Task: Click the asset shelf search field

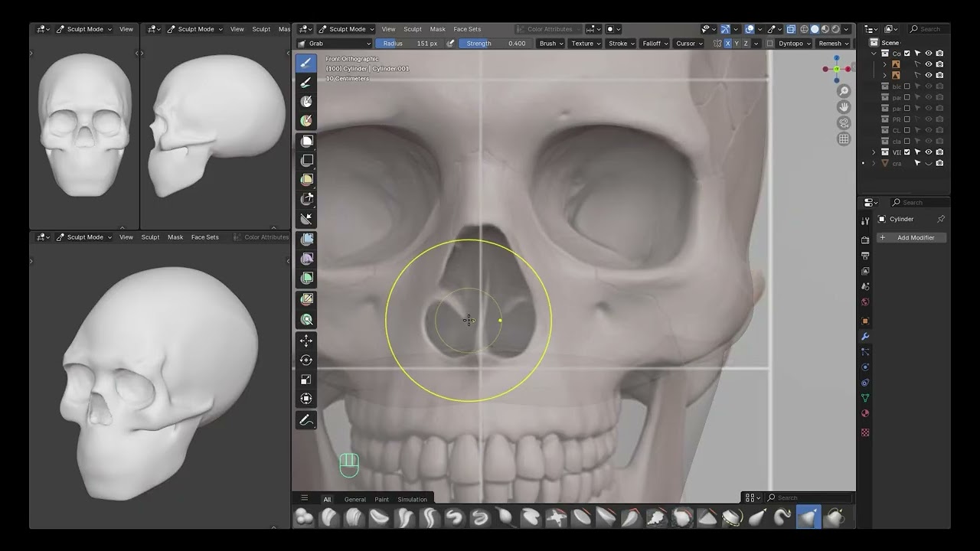Action: pos(808,497)
